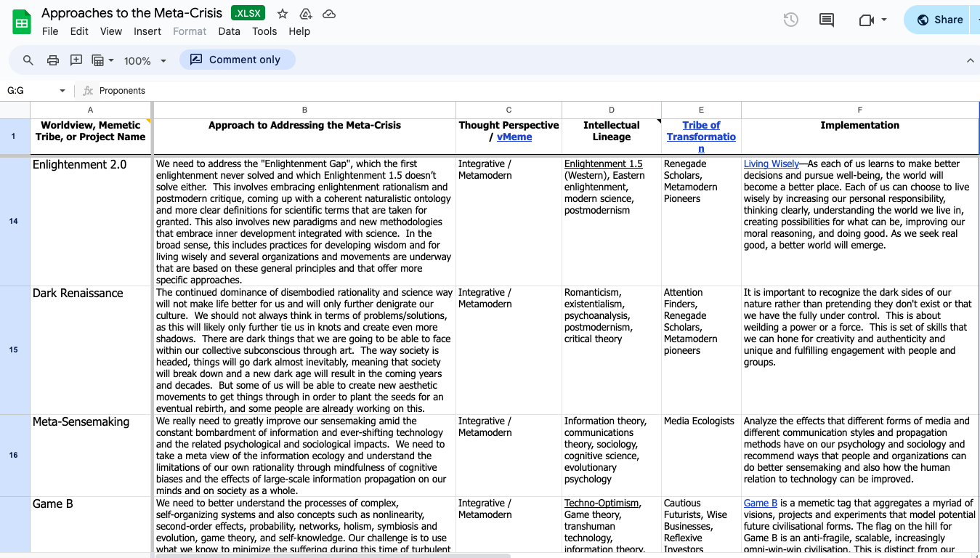Click the search-in-menus magnifier icon
This screenshot has width=980, height=558.
27,60
